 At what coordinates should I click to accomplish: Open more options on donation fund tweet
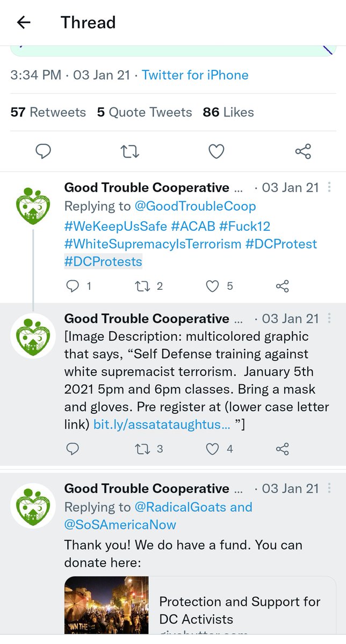[329, 488]
